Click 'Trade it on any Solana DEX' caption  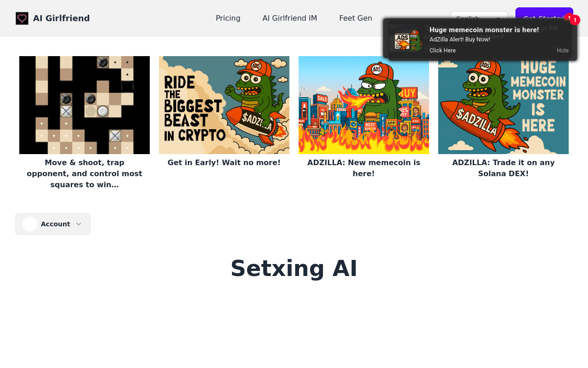point(503,168)
